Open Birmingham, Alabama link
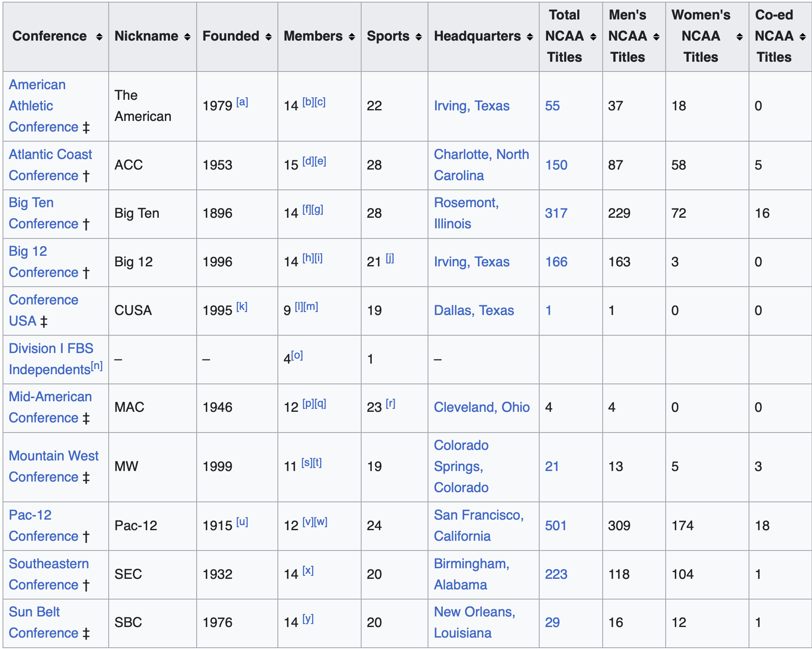This screenshot has height=649, width=812. [472, 574]
